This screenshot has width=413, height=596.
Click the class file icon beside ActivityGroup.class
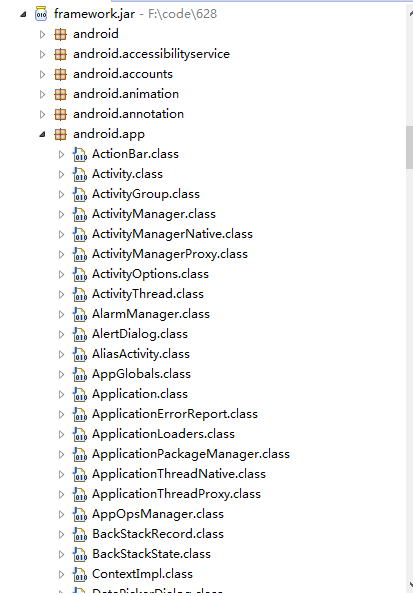[x=80, y=194]
